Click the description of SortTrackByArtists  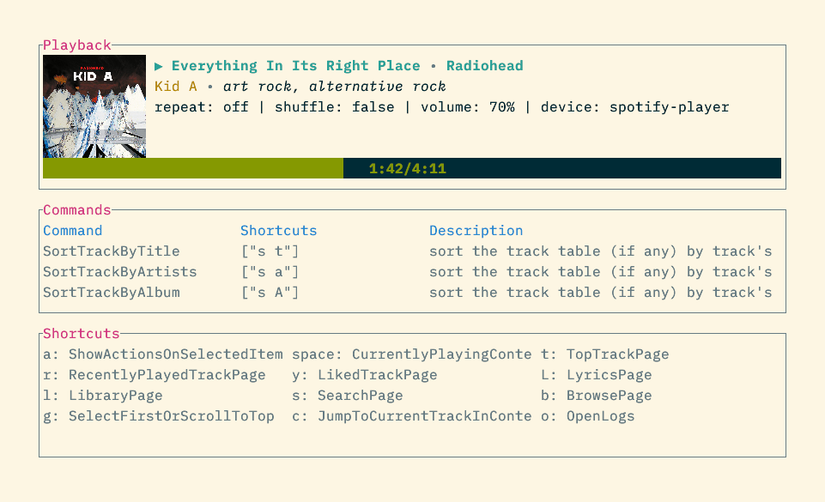tap(601, 272)
